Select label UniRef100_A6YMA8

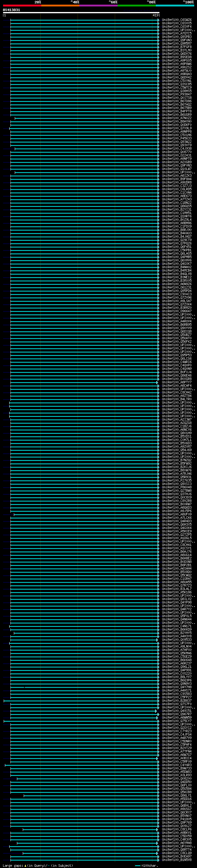(176, 843)
